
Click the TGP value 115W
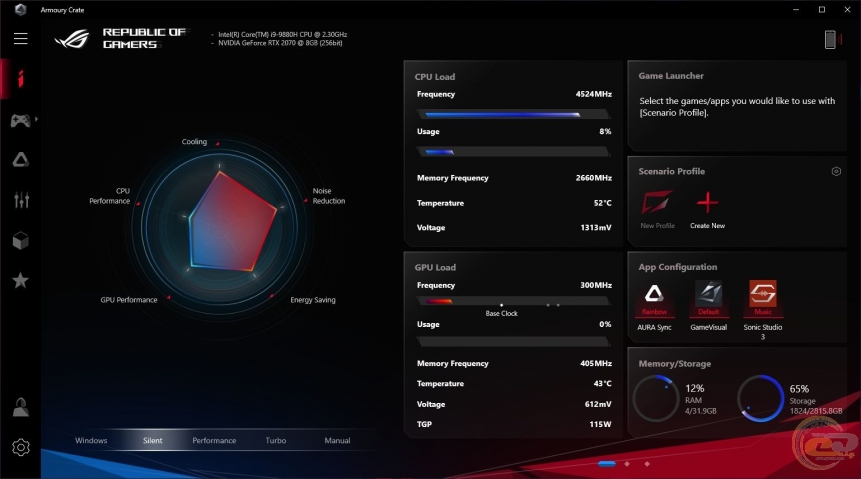(600, 424)
